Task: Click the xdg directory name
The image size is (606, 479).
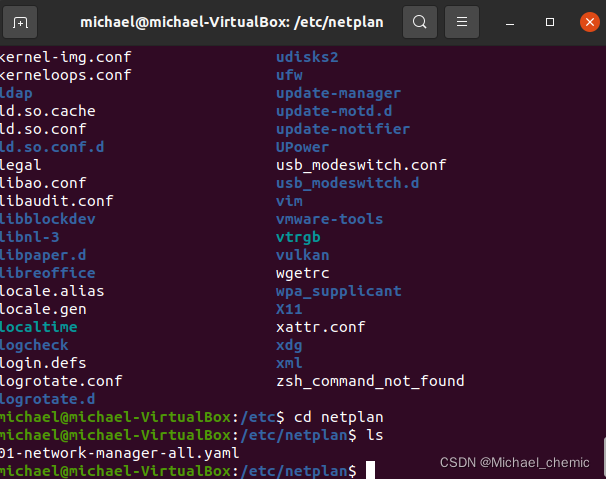Action: (x=289, y=345)
